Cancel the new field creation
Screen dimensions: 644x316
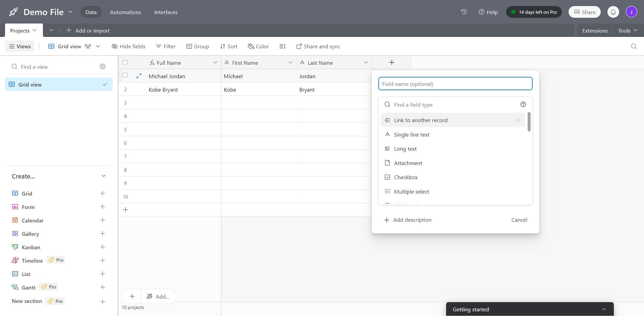[519, 220]
